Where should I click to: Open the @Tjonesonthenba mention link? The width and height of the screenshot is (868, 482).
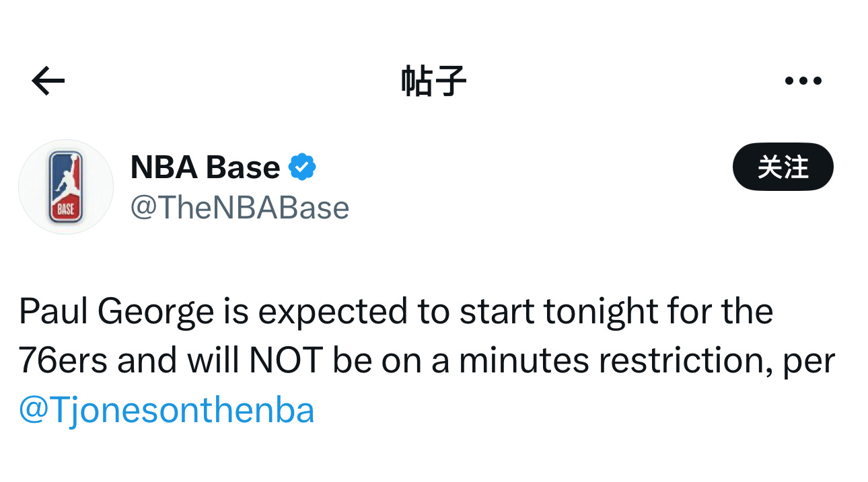tap(166, 410)
